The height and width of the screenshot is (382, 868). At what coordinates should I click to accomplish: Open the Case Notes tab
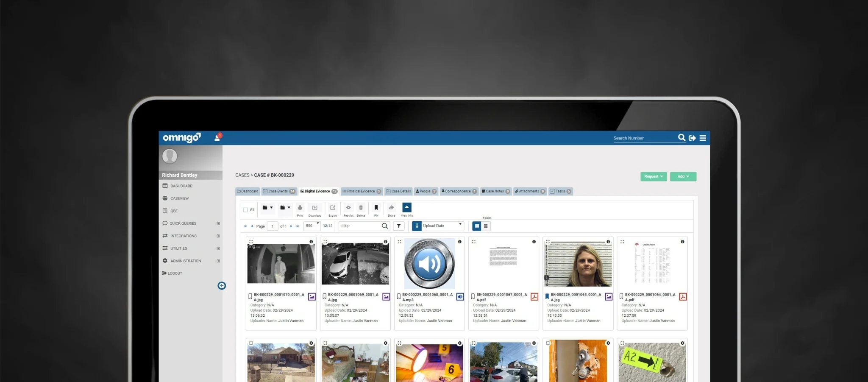click(x=496, y=191)
